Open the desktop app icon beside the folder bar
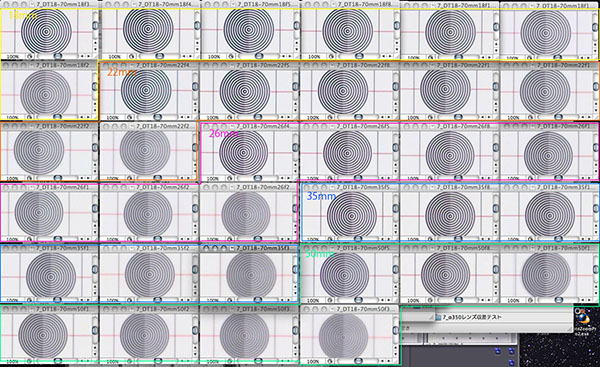 pos(583,317)
